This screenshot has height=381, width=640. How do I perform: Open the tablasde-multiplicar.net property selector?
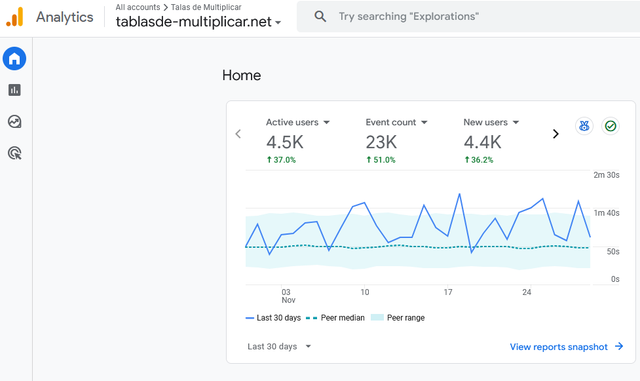point(198,22)
